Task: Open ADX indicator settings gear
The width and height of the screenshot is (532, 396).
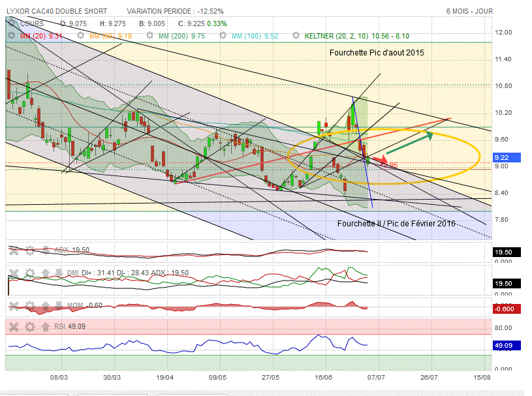Action: 30,251
